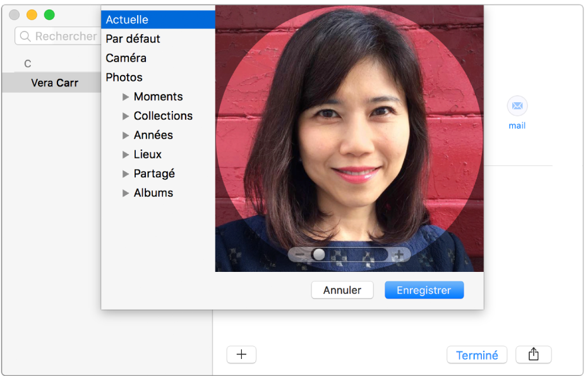
Task: Expand the Collections section
Action: 125,115
